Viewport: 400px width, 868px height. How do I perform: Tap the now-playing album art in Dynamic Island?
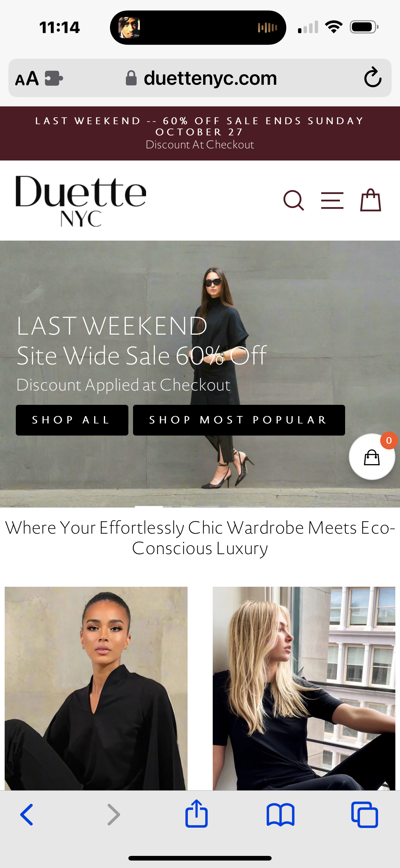pyautogui.click(x=129, y=28)
